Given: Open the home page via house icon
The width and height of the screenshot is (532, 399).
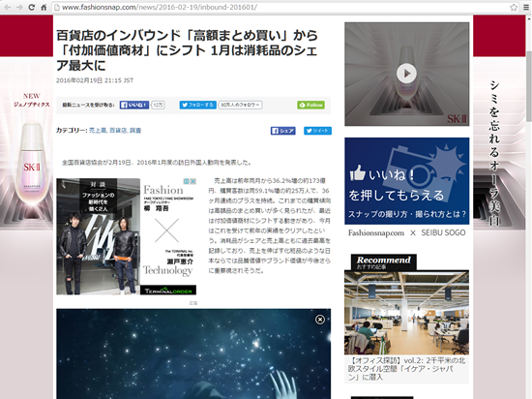Looking at the screenshot, I should (x=44, y=7).
